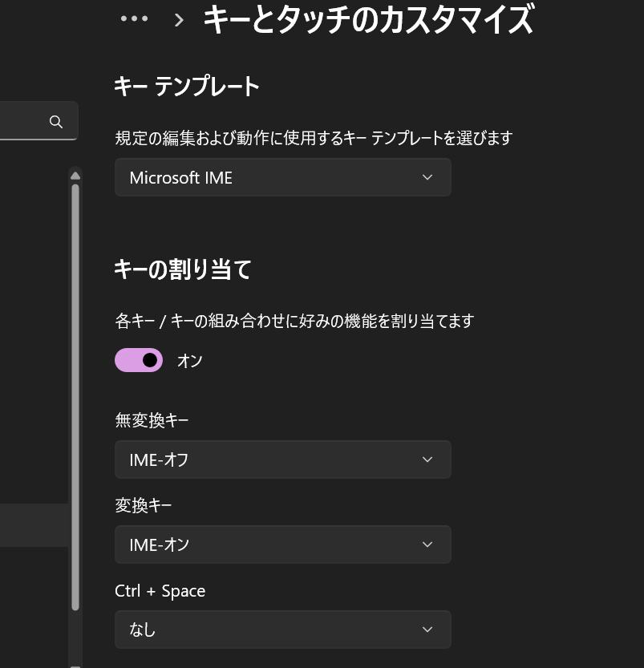Click the magnifier search icon
The image size is (644, 668).
56,122
